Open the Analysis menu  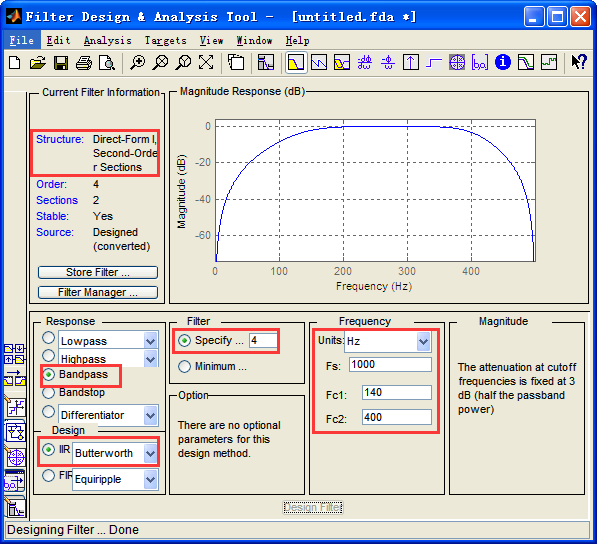click(108, 40)
